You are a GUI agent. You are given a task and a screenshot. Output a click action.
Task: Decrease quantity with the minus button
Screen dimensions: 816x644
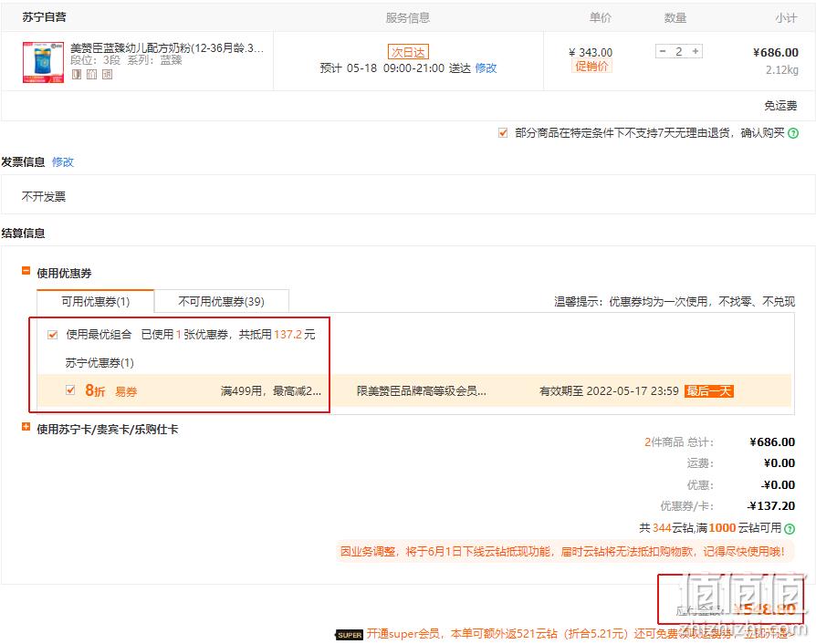(x=662, y=51)
